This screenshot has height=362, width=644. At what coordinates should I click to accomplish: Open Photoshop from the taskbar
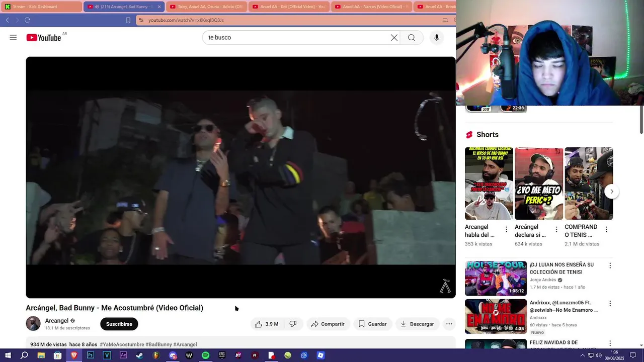point(91,355)
